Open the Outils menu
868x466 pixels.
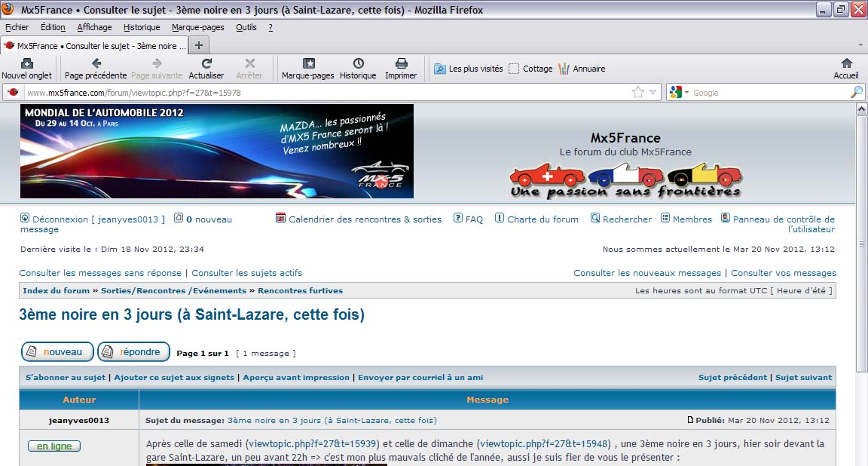click(x=246, y=27)
